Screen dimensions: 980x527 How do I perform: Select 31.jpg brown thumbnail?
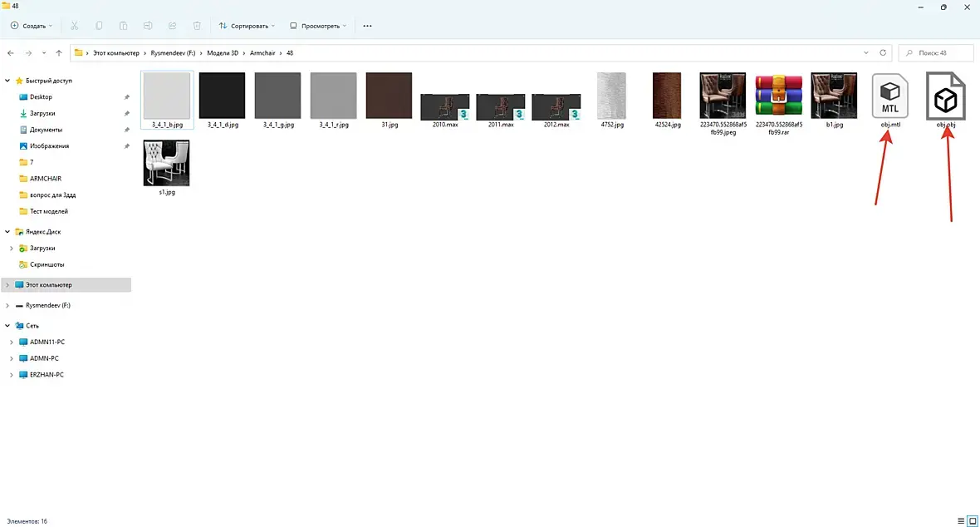390,96
